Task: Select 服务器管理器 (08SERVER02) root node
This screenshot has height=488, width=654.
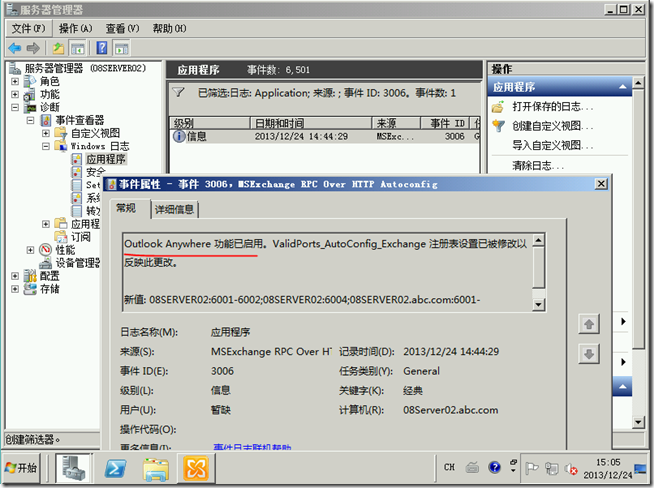Action: pyautogui.click(x=85, y=68)
